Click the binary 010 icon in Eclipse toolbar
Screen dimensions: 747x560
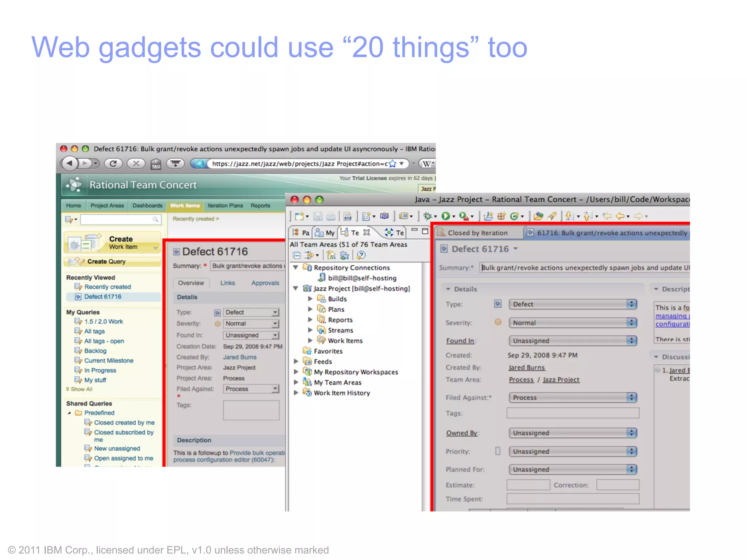tap(348, 216)
